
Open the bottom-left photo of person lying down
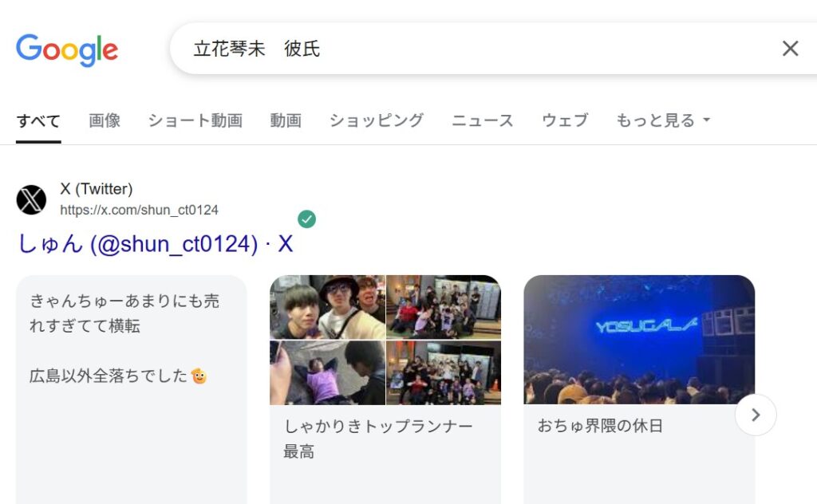click(x=327, y=372)
